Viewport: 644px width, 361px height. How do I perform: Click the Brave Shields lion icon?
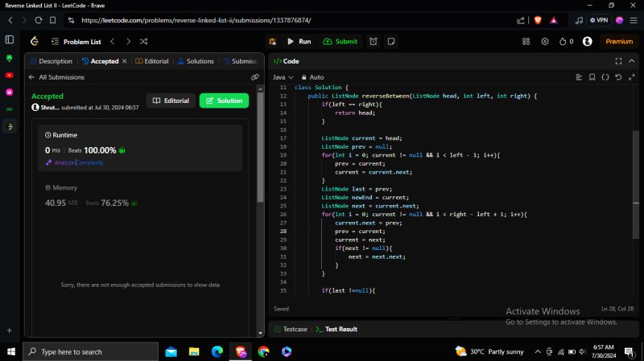[538, 20]
